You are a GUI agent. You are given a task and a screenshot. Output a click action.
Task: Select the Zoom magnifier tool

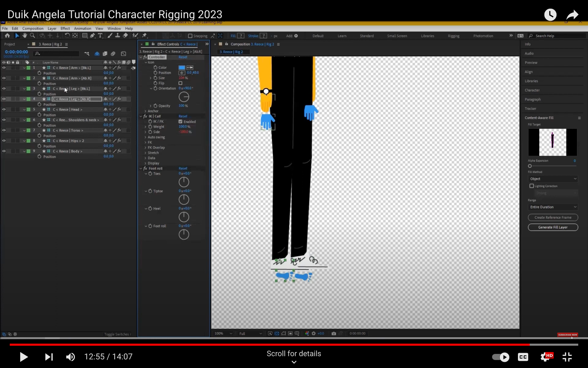[32, 35]
